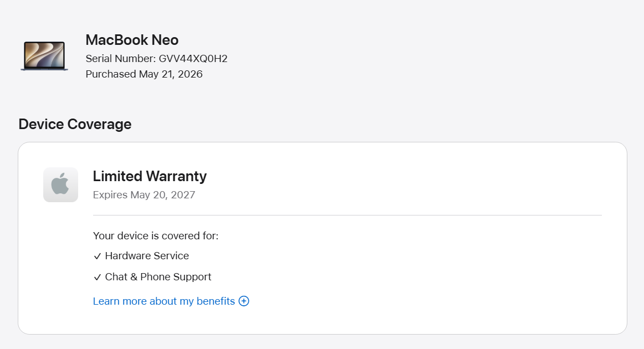Click the 'Your device is covered for' text
Image resolution: width=644 pixels, height=349 pixels.
156,235
